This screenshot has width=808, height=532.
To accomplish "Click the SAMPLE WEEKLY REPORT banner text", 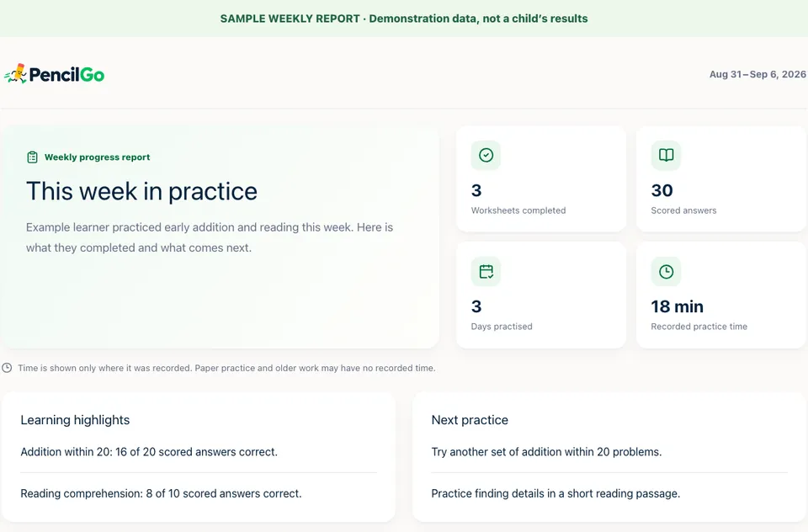I will [x=404, y=19].
